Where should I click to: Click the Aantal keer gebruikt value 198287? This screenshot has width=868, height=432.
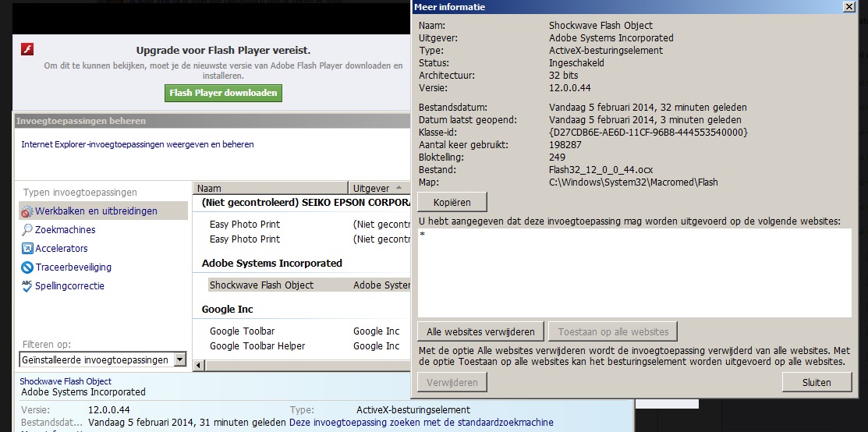(565, 144)
